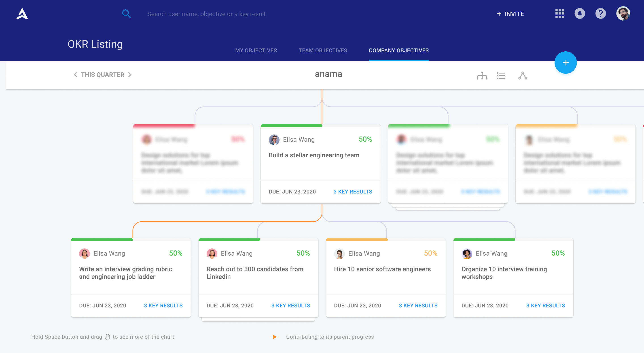This screenshot has height=353, width=644.
Task: Expand stacked cards under Reach out card
Action: [x=258, y=319]
